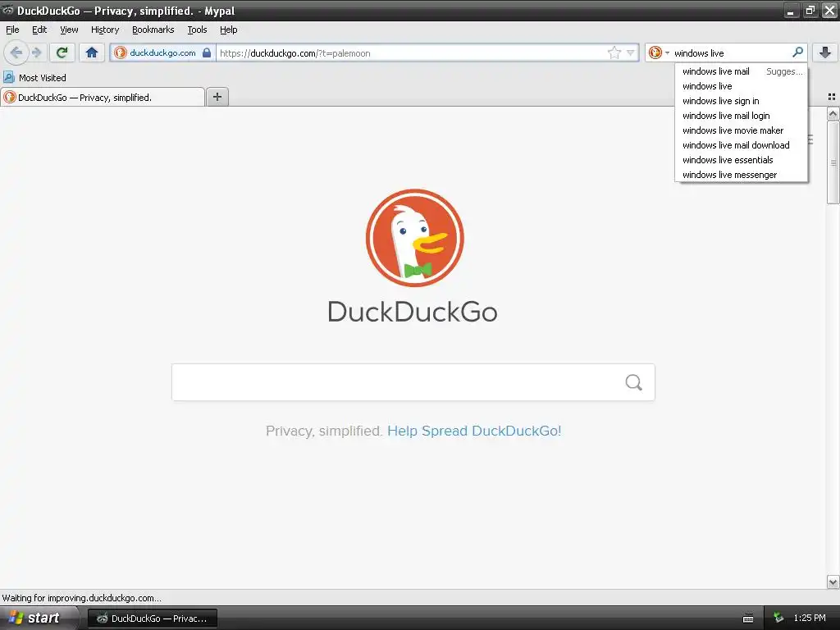Click the padlock secure-connection icon
Image resolution: width=840 pixels, height=630 pixels.
pyautogui.click(x=207, y=52)
